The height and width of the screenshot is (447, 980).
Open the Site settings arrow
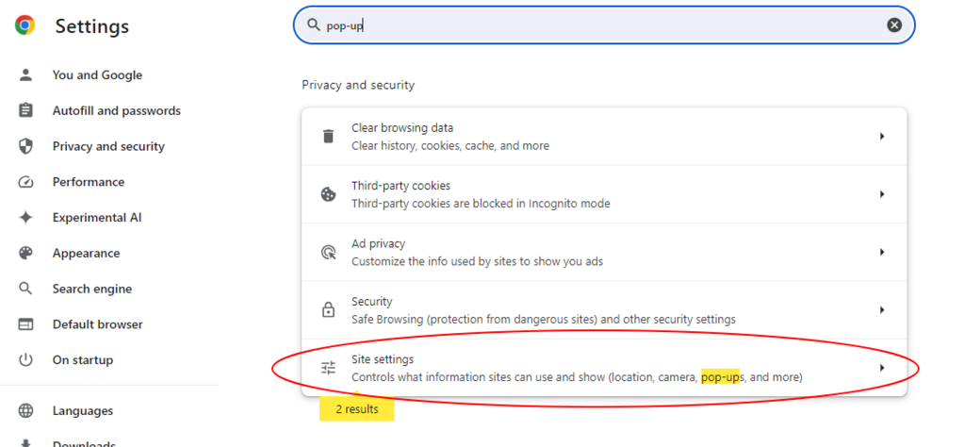[882, 368]
